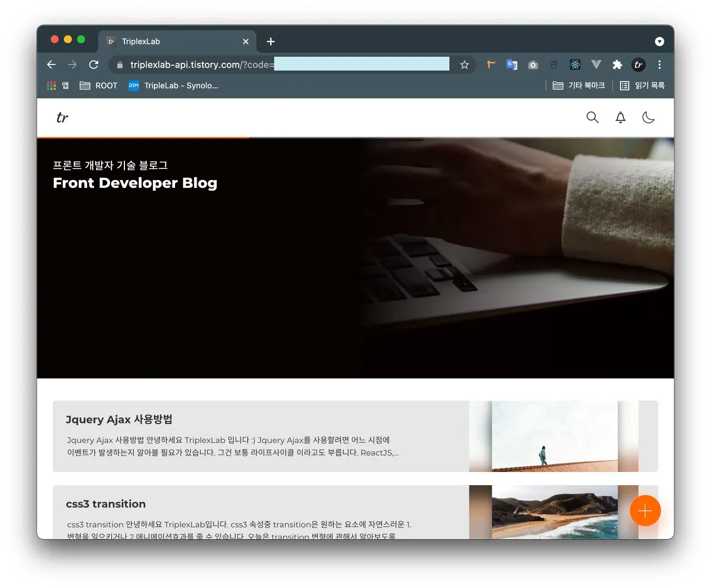The height and width of the screenshot is (588, 711).
Task: Open the TripleLab - Synolo... bookmark
Action: 173,86
